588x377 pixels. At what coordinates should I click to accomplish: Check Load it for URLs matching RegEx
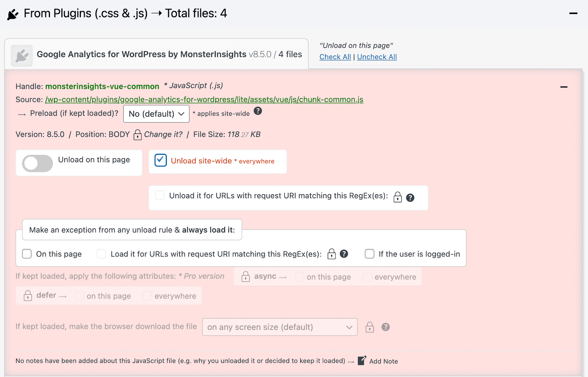point(101,254)
